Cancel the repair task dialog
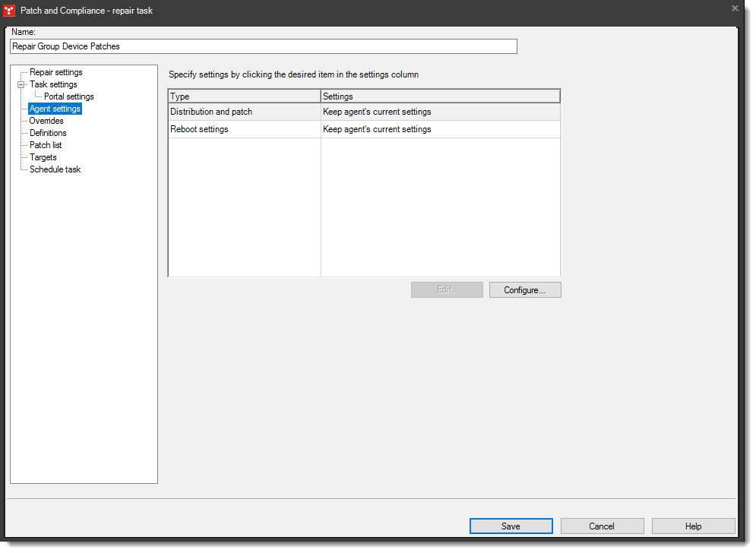This screenshot has width=756, height=553. (602, 526)
